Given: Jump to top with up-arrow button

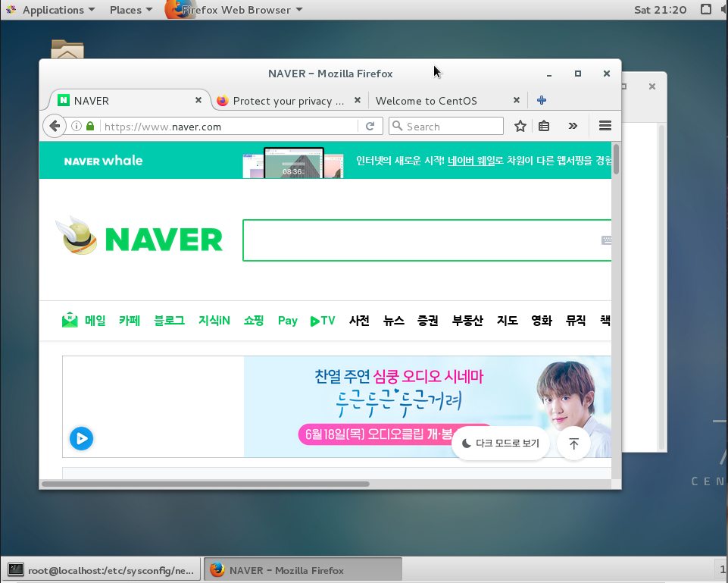Looking at the screenshot, I should [x=574, y=444].
